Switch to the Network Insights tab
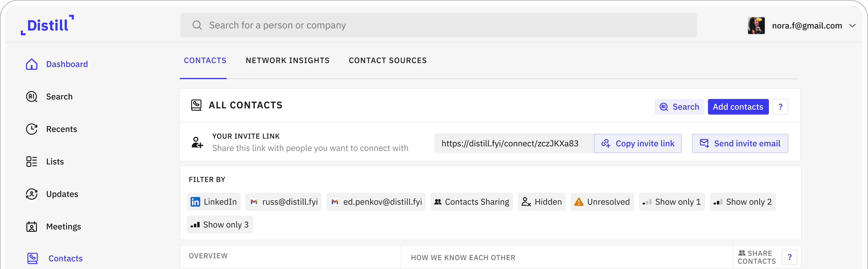The image size is (868, 269). click(287, 61)
